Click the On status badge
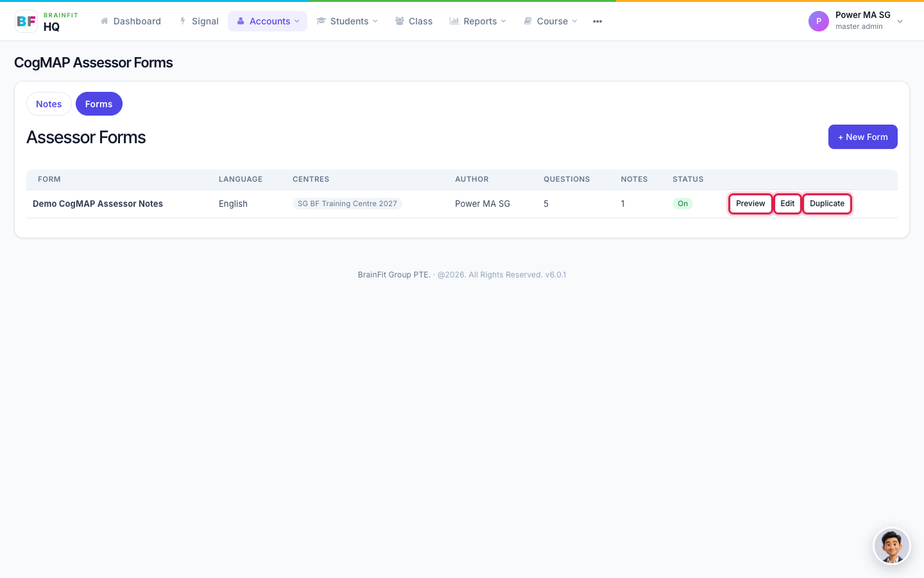 coord(683,204)
